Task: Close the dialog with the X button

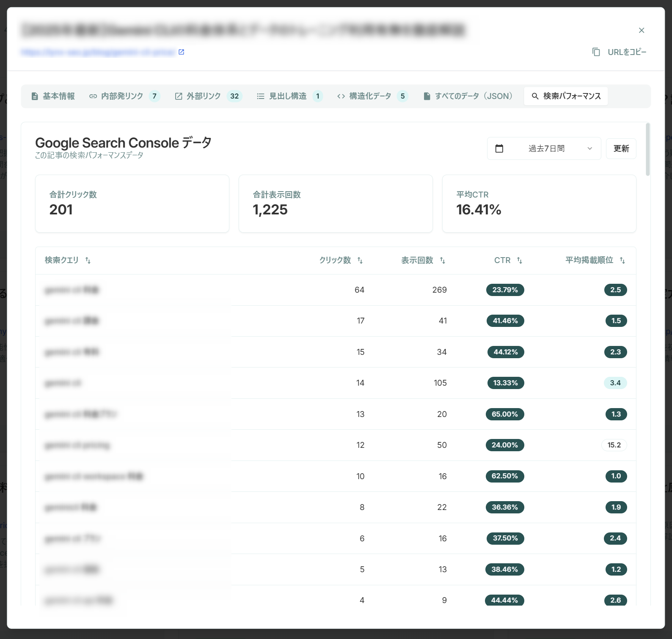Action: pyautogui.click(x=642, y=30)
